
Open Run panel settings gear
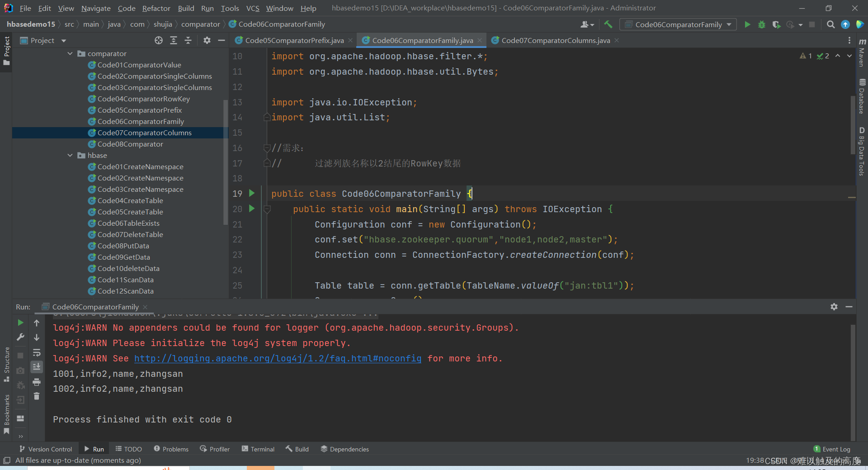point(834,307)
